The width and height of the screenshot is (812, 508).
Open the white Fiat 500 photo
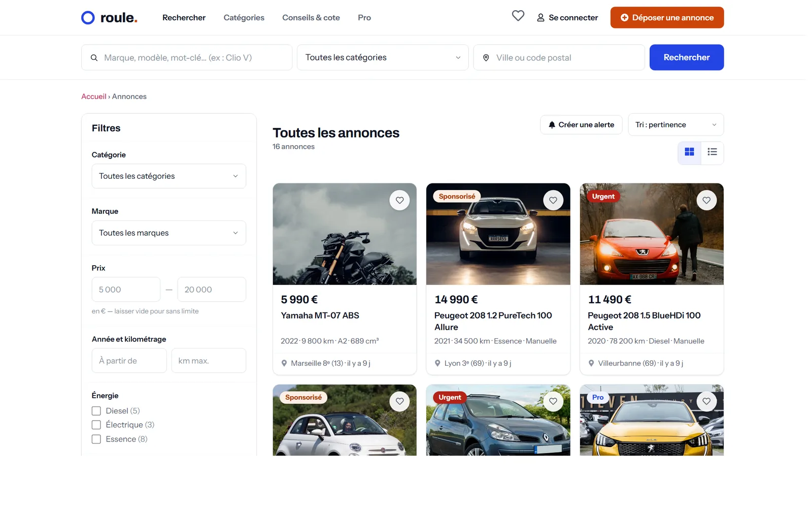coord(345,420)
